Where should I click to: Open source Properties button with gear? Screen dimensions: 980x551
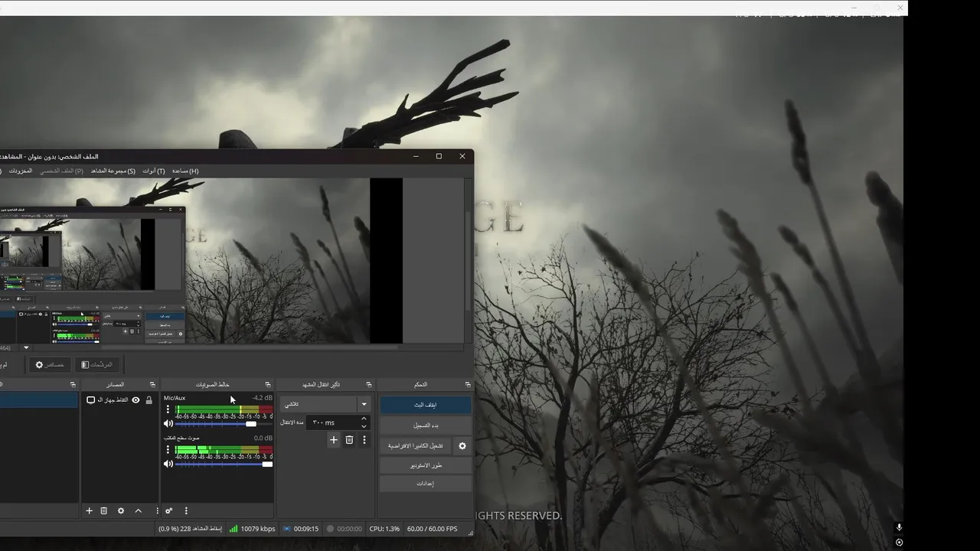click(x=50, y=364)
